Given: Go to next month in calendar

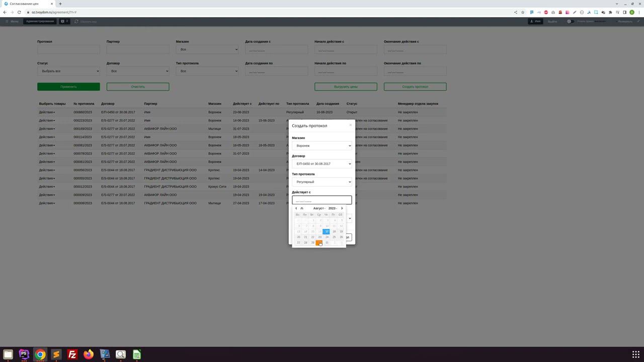Looking at the screenshot, I should (x=342, y=208).
